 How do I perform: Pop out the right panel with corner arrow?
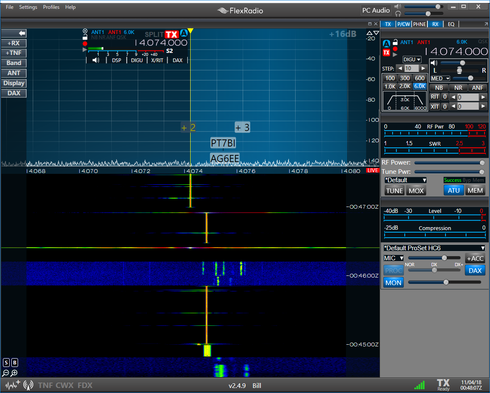coord(486,24)
